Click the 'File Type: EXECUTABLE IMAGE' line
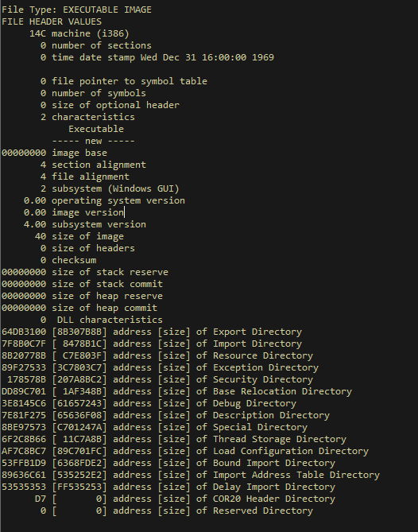The height and width of the screenshot is (532, 418). pyautogui.click(x=76, y=10)
